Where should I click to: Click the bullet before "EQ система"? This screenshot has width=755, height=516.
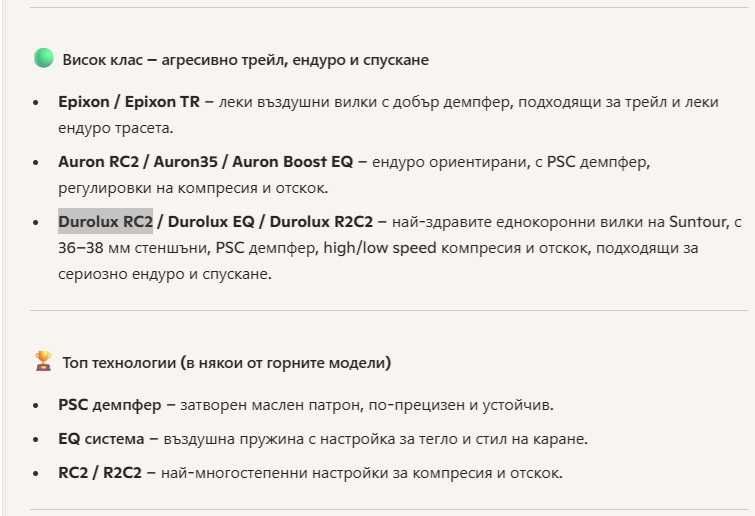click(37, 439)
